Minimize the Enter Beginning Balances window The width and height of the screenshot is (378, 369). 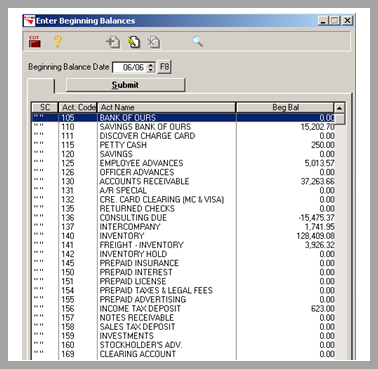323,21
